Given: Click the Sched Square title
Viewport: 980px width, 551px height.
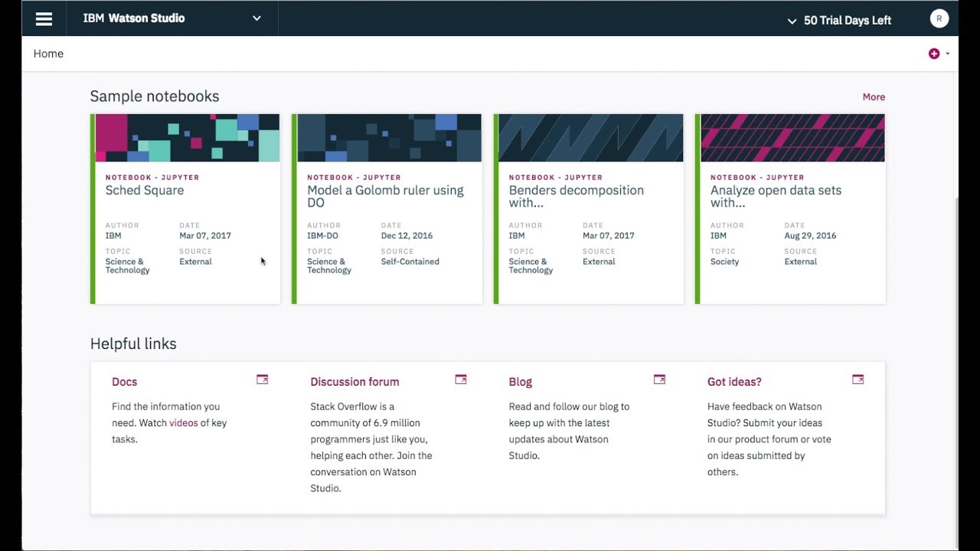Looking at the screenshot, I should coord(145,191).
